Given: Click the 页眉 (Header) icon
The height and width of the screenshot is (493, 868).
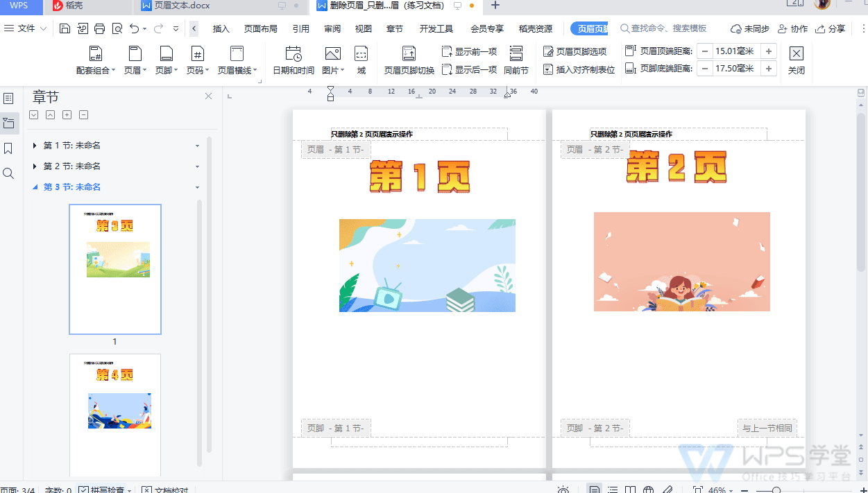Looking at the screenshot, I should [135, 53].
